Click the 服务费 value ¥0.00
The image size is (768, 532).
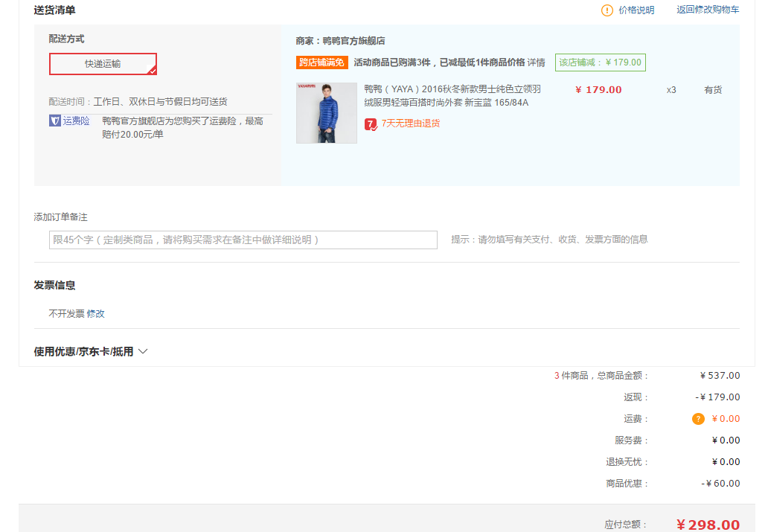[x=726, y=440]
